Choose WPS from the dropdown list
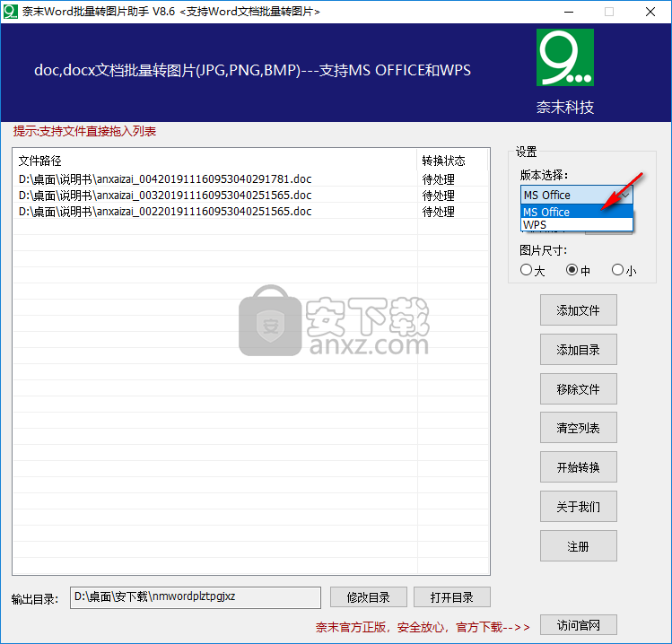Screen dimensions: 672x644 (x=576, y=224)
